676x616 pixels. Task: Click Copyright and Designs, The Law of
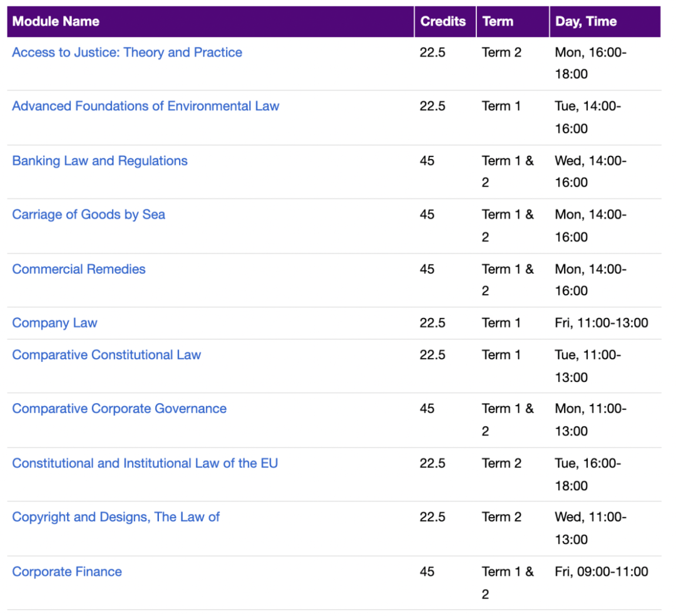click(116, 517)
